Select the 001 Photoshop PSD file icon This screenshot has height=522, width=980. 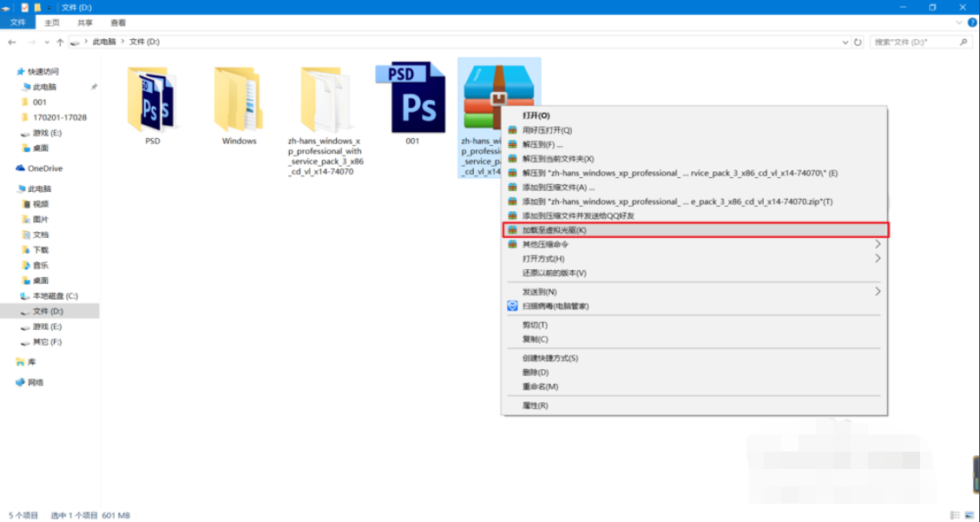411,97
